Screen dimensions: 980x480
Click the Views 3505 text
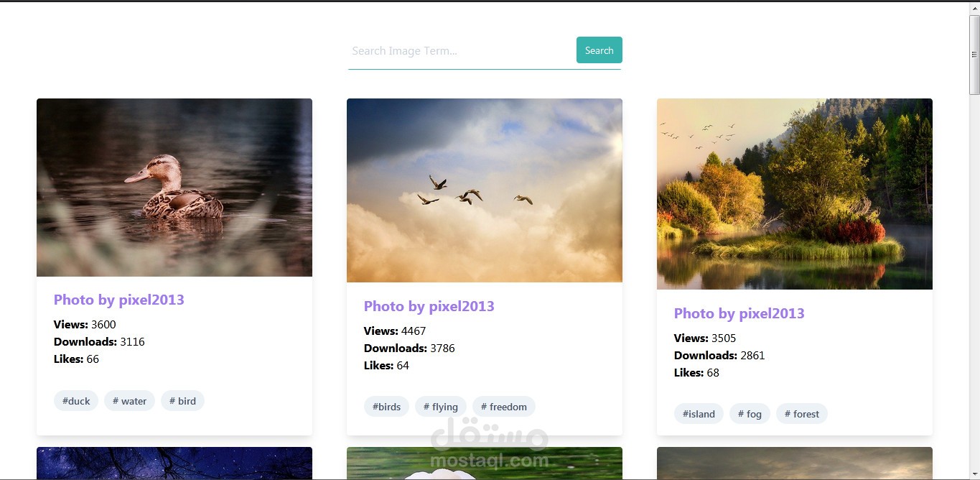705,338
